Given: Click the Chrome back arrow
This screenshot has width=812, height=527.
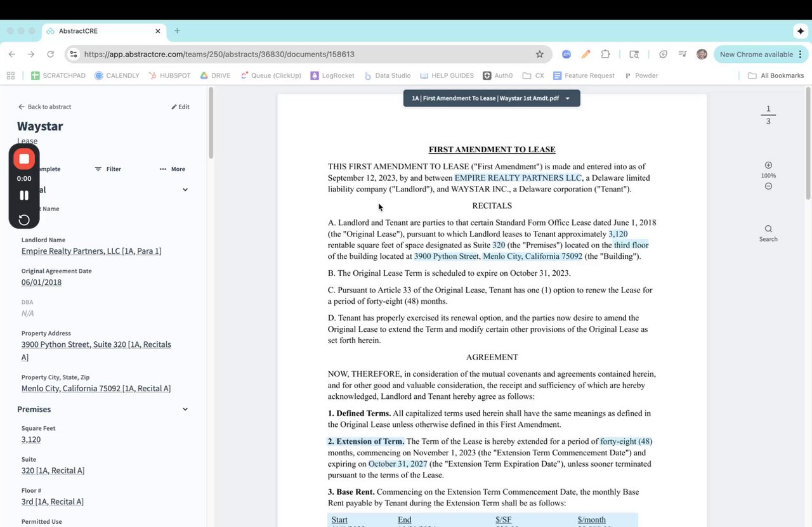Looking at the screenshot, I should [12, 55].
